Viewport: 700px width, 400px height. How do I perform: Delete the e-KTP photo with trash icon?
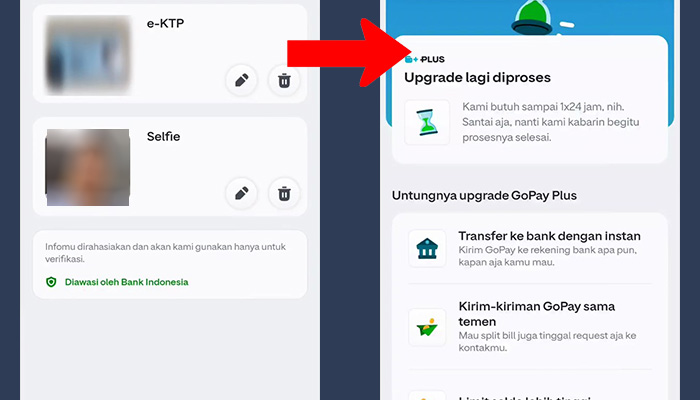coord(284,80)
